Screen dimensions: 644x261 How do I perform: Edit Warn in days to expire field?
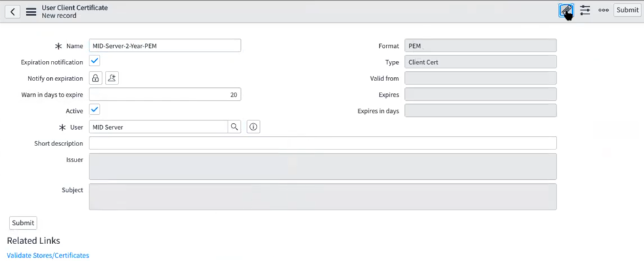tap(165, 95)
